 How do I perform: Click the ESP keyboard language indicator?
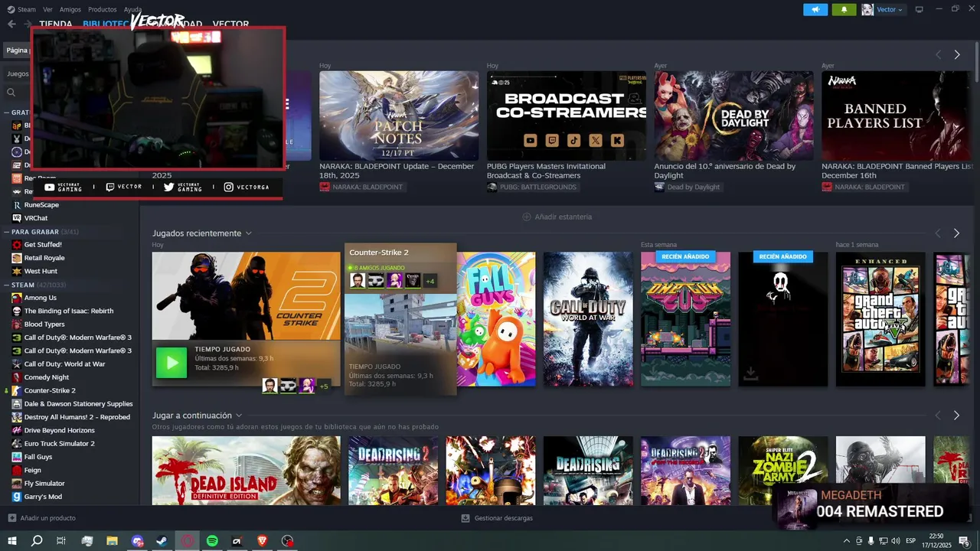click(913, 541)
